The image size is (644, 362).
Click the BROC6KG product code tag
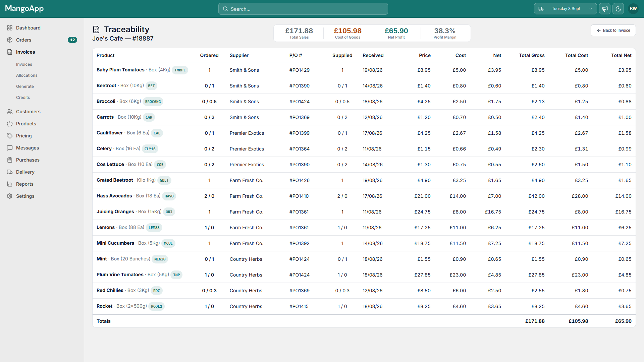153,102
